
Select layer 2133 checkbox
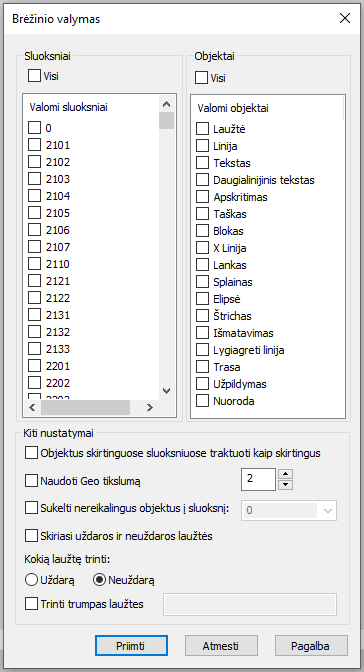pyautogui.click(x=34, y=349)
